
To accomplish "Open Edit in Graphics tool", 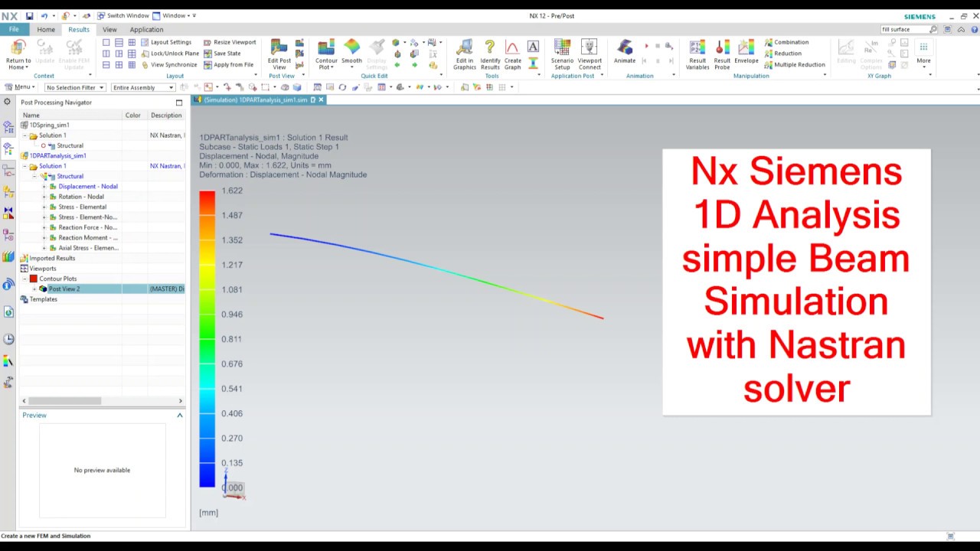I will pos(464,55).
